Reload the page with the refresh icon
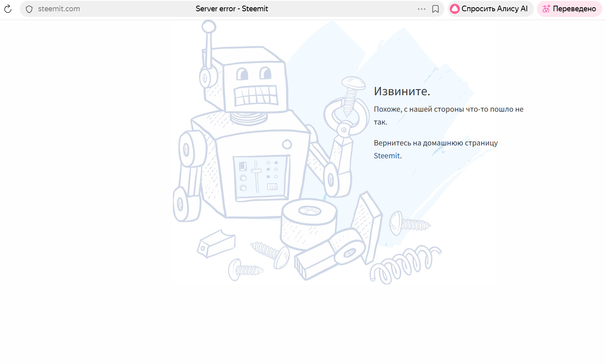This screenshot has width=606, height=364. tap(8, 9)
